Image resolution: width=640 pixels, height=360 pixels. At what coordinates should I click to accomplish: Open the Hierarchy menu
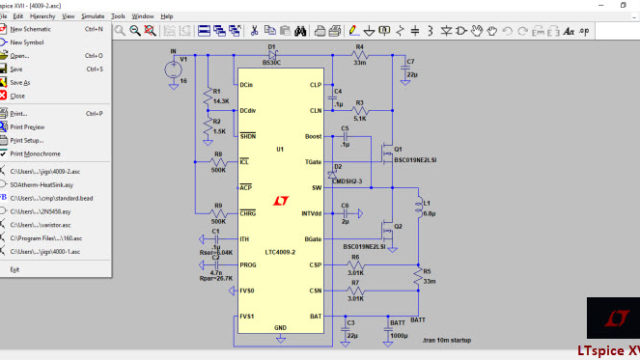[x=42, y=16]
